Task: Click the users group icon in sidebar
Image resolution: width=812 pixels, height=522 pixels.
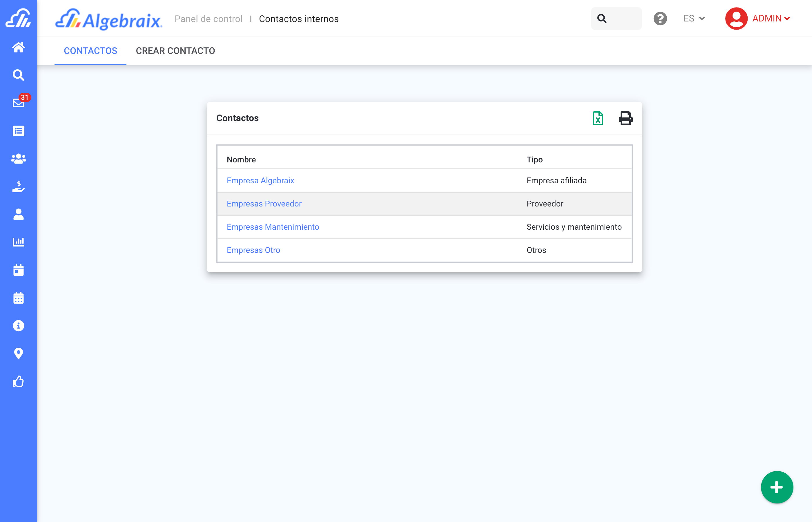Action: click(x=18, y=159)
